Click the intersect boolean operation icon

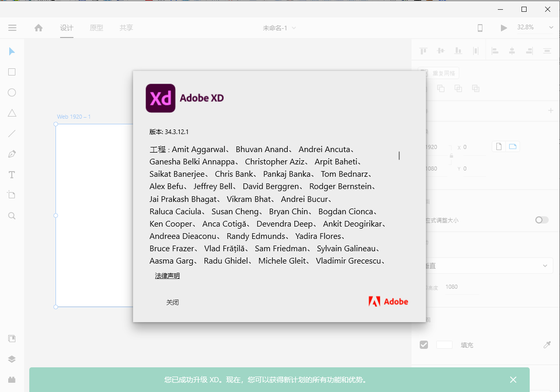pos(458,88)
